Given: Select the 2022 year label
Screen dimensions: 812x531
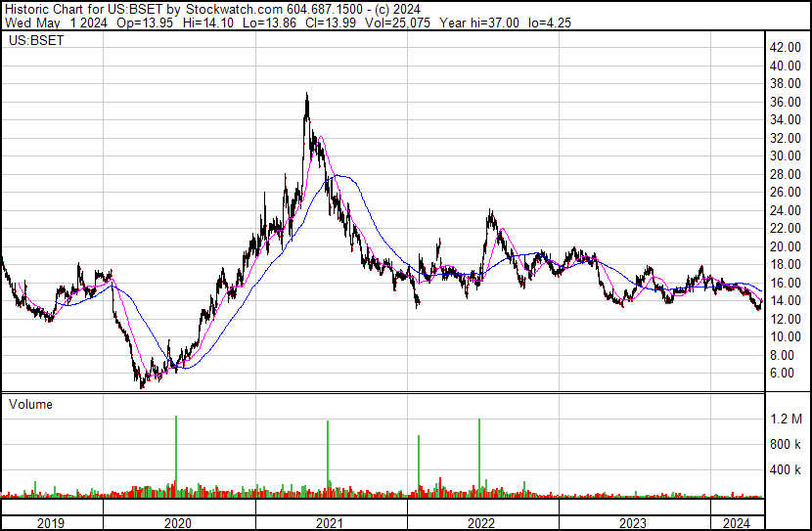Looking at the screenshot, I should click(x=481, y=523).
